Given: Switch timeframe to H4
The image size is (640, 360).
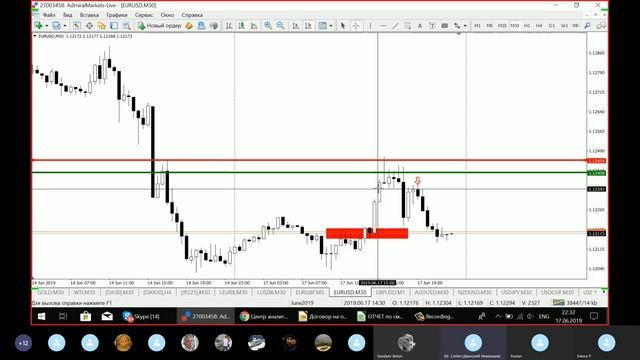Looking at the screenshot, I should click(x=539, y=26).
